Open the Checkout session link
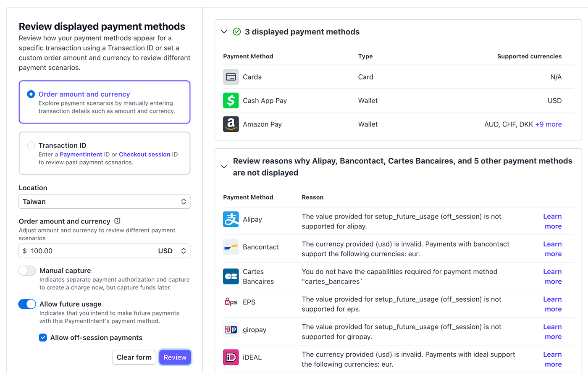 [x=144, y=155]
